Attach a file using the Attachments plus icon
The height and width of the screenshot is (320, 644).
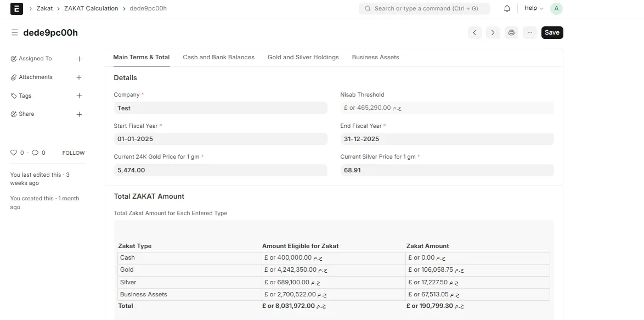[79, 77]
